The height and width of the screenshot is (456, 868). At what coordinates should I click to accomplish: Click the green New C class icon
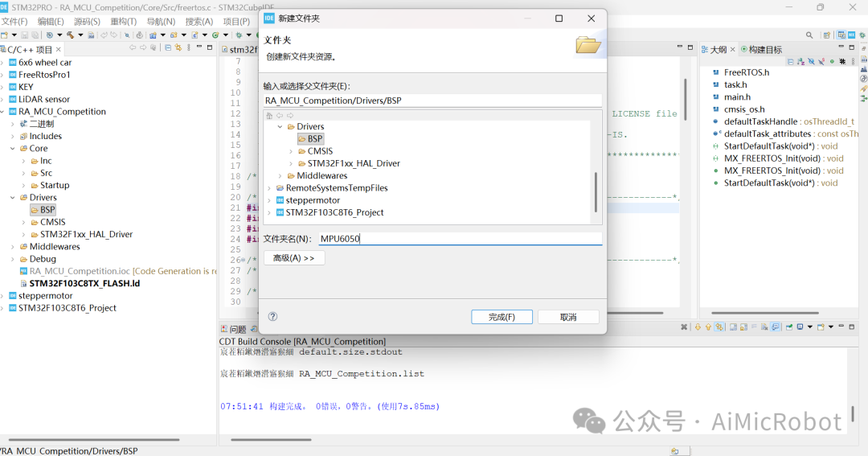(x=215, y=35)
